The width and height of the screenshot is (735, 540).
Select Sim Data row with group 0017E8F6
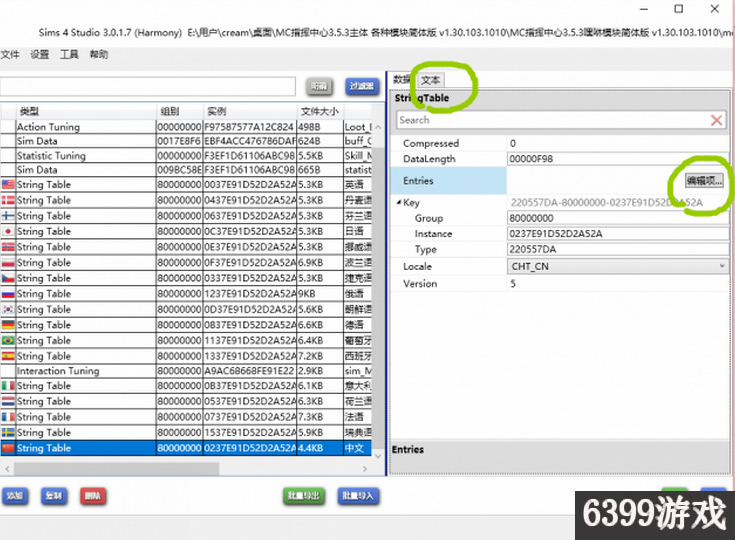[x=186, y=141]
